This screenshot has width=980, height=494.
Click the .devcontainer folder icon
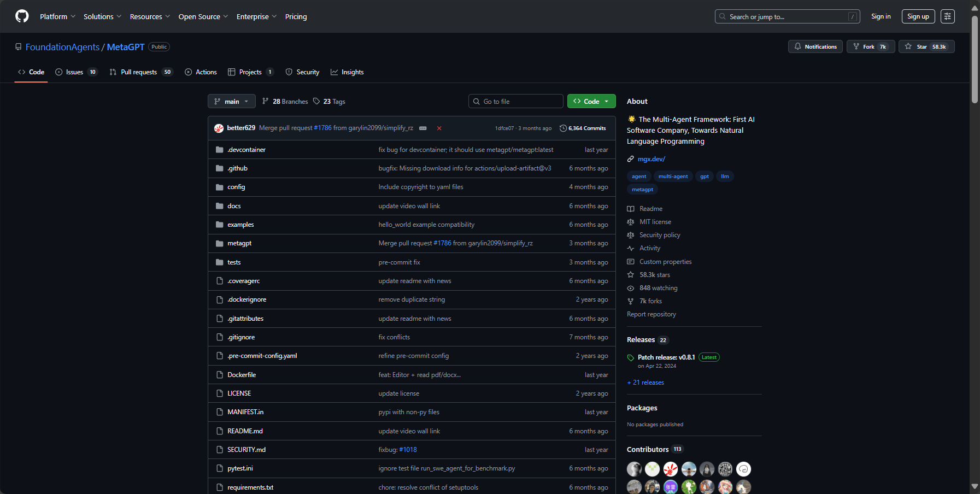coord(220,150)
